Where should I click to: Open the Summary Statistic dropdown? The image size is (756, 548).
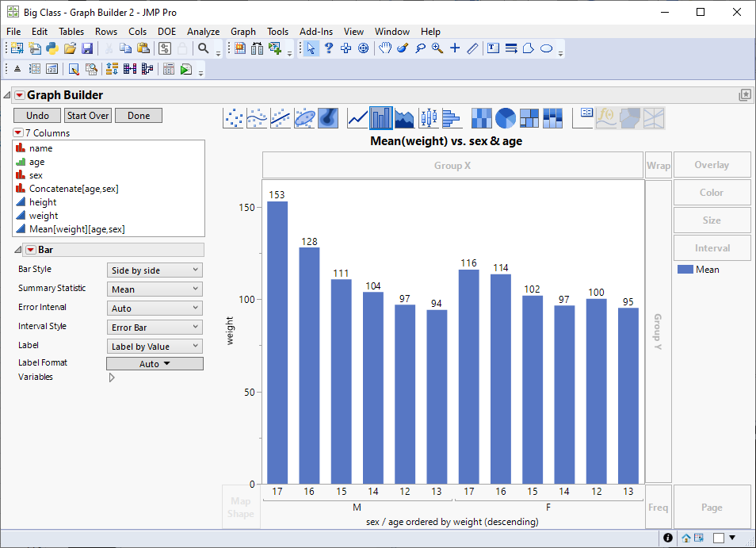click(155, 289)
